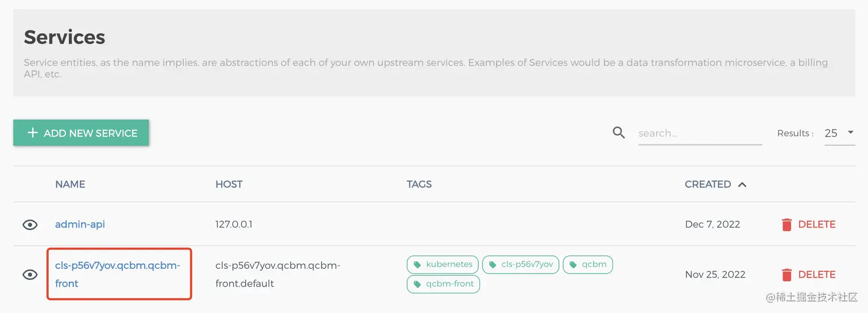
Task: Click trash icon for qcbm-front service
Action: click(x=786, y=275)
